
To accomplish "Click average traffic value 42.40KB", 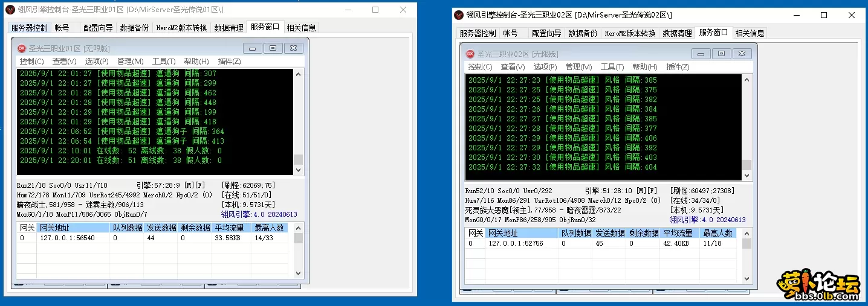I will (x=676, y=243).
